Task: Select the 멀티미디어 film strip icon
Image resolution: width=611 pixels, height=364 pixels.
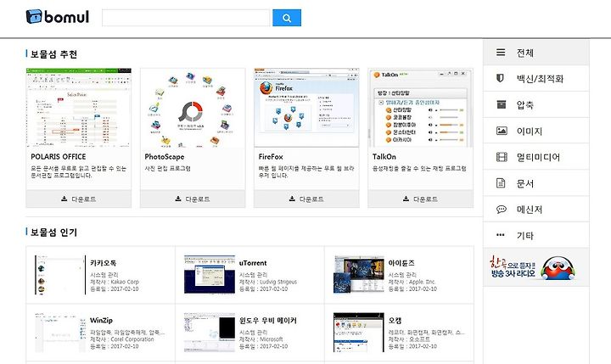Action: (x=502, y=157)
